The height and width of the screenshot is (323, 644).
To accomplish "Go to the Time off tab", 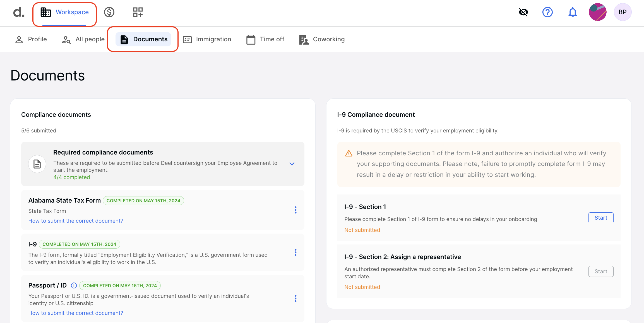I will (265, 39).
